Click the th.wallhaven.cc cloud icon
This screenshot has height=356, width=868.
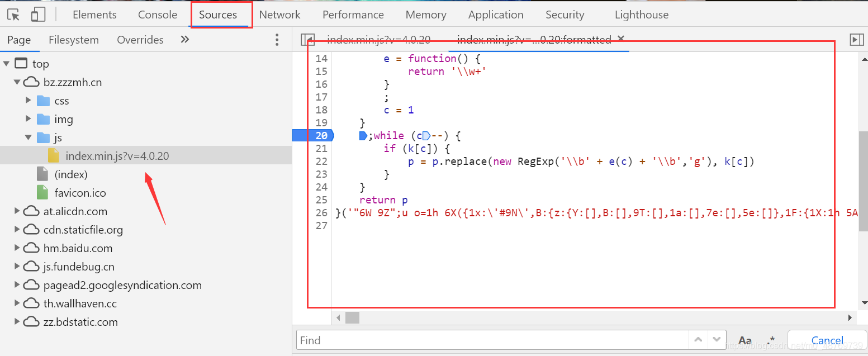(x=31, y=303)
